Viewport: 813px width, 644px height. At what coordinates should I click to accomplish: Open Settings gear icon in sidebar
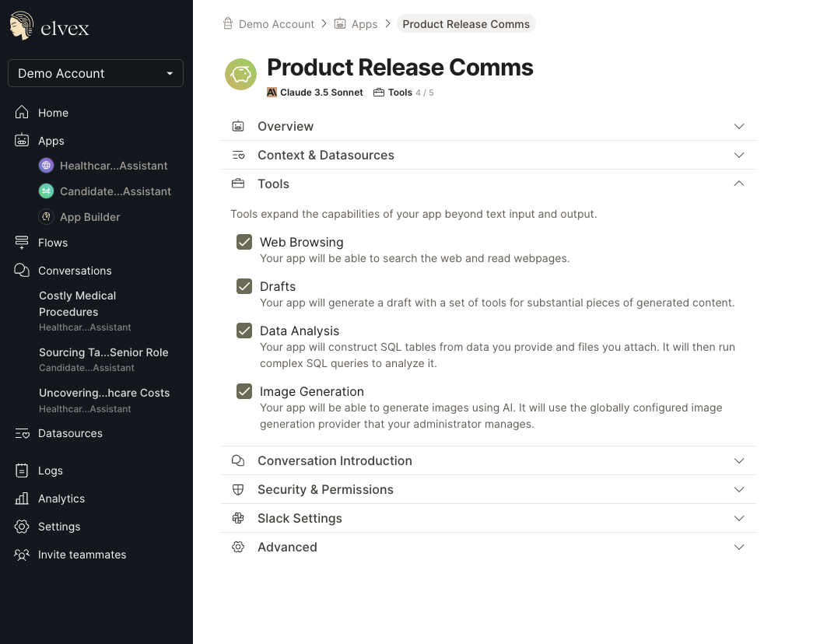(x=22, y=527)
